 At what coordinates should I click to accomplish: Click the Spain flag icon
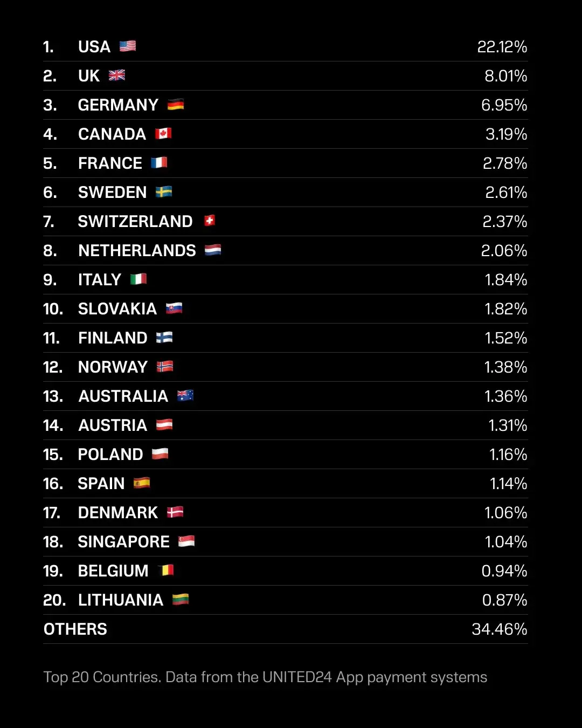pos(142,483)
